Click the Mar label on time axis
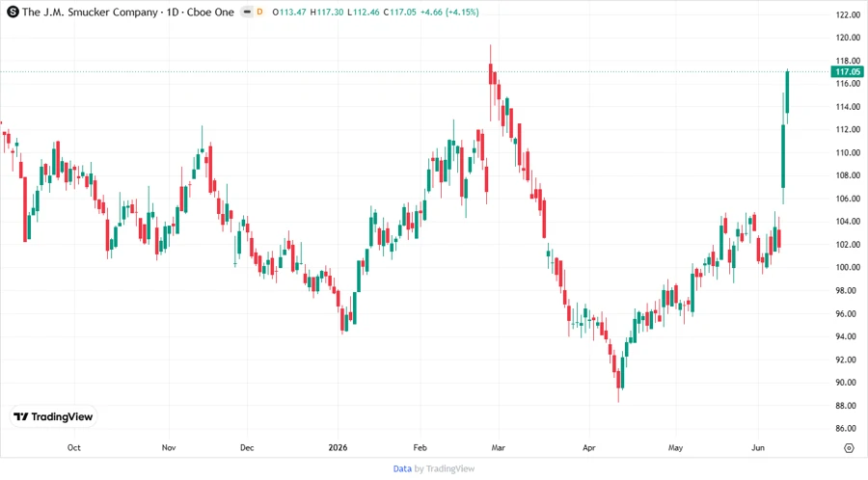868x480 pixels. pyautogui.click(x=499, y=447)
